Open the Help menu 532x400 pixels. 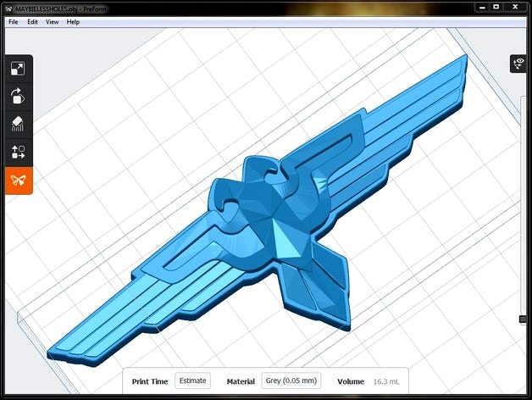(x=73, y=22)
